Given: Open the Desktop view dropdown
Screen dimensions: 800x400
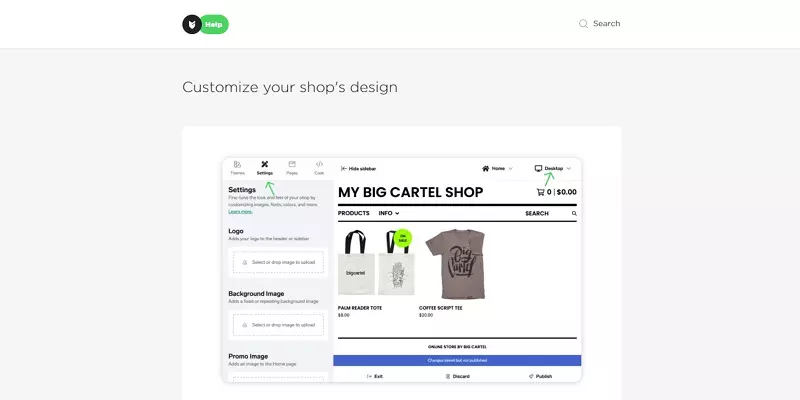Looking at the screenshot, I should coord(553,168).
